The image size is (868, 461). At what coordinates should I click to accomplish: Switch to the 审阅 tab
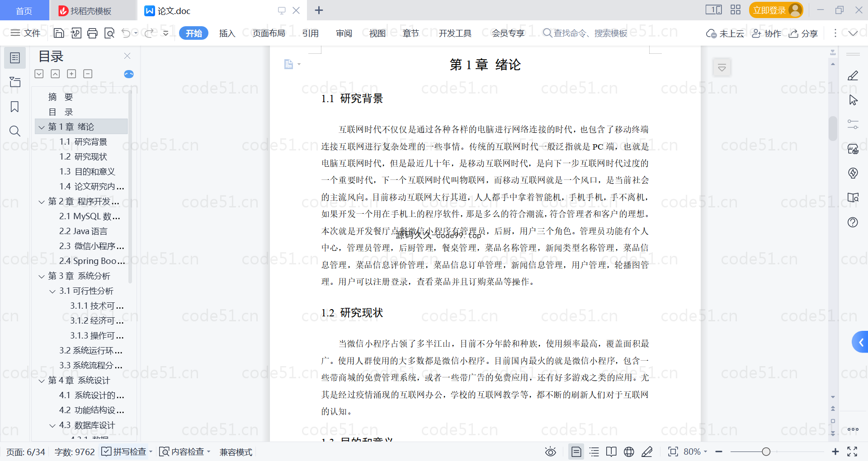pyautogui.click(x=344, y=33)
